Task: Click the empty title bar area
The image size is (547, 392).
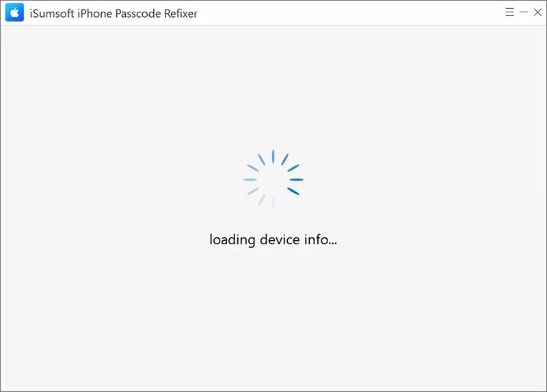Action: [x=349, y=12]
